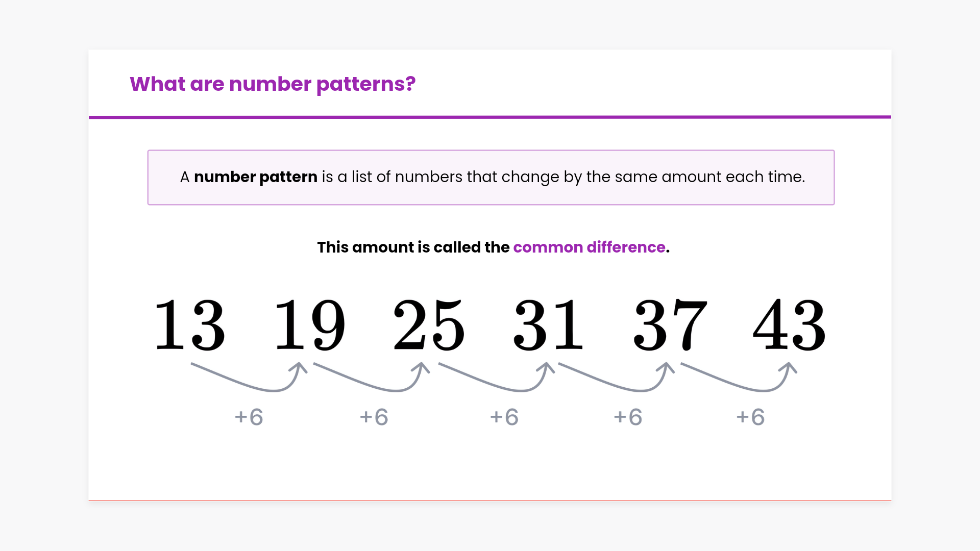Click the number 37 in the sequence

pyautogui.click(x=670, y=325)
